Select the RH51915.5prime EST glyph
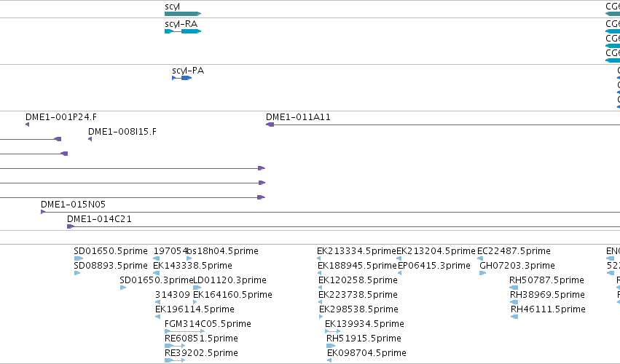Screen dimensions: 620x364 click(x=331, y=346)
